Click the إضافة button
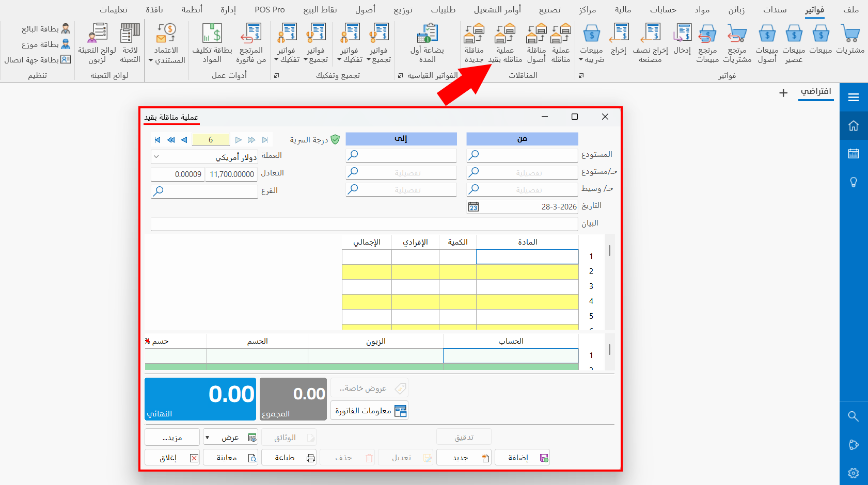Image resolution: width=868 pixels, height=485 pixels. 522,458
